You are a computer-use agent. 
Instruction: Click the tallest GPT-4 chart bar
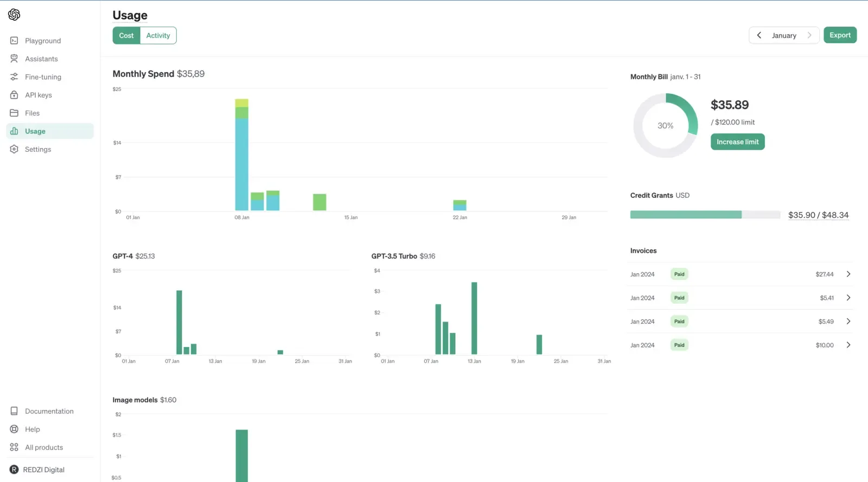(x=179, y=322)
